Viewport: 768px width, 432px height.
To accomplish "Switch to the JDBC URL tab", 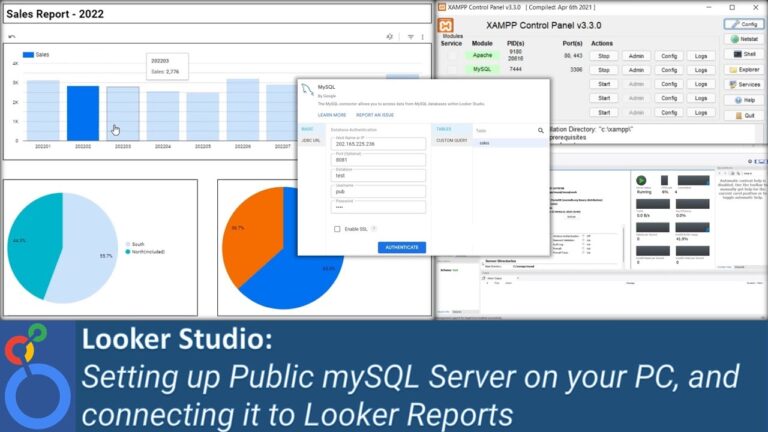I will [311, 141].
